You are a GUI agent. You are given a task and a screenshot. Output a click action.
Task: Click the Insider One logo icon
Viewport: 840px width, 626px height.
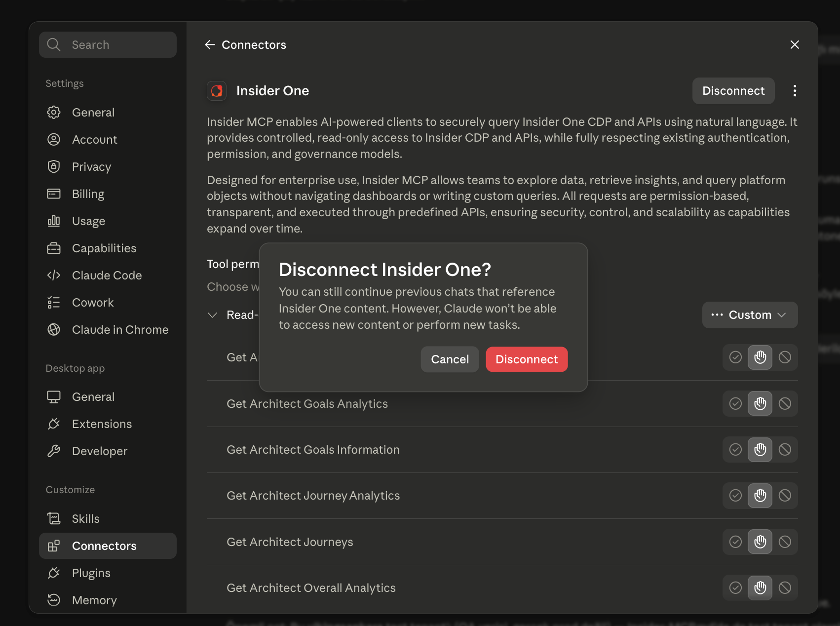(217, 91)
